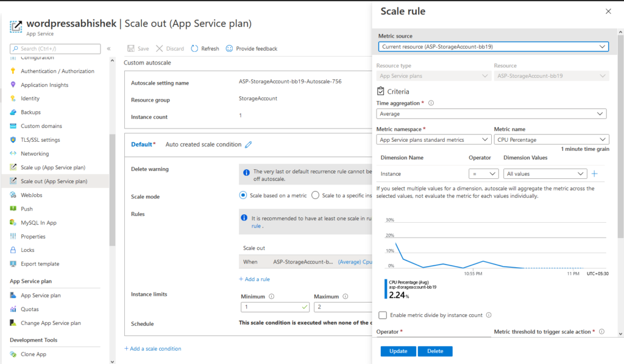Open the Metric name CPU Percentage dropdown

click(x=551, y=139)
